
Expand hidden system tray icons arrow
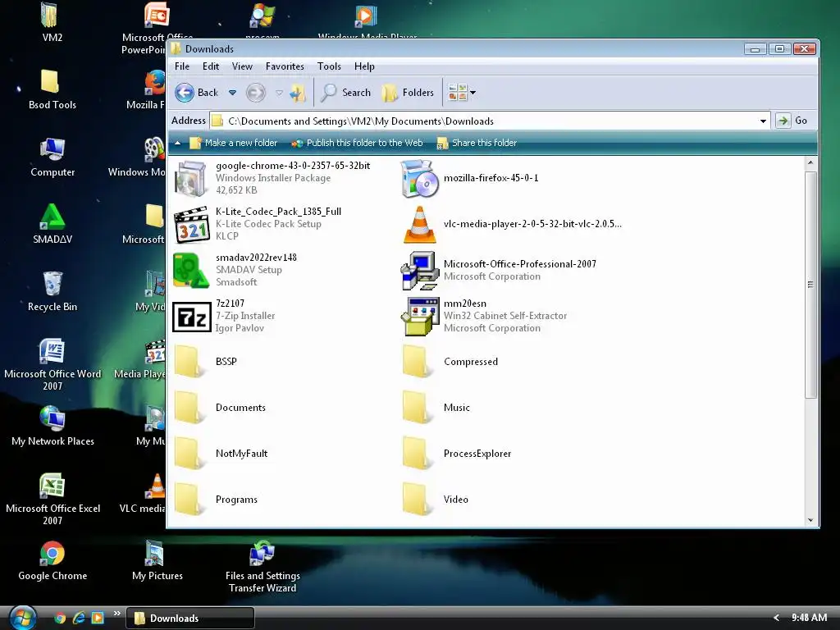776,619
